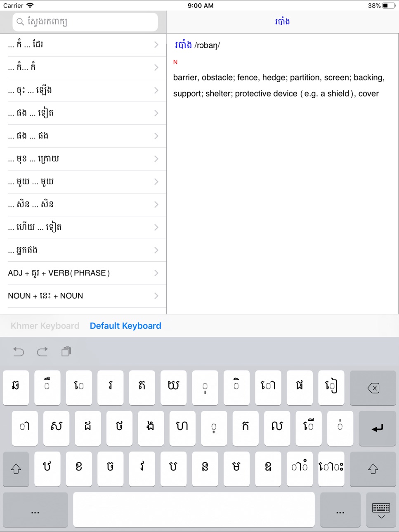This screenshot has width=399, height=532.
Task: Tap the ាំ vowel key
Action: (x=300, y=469)
